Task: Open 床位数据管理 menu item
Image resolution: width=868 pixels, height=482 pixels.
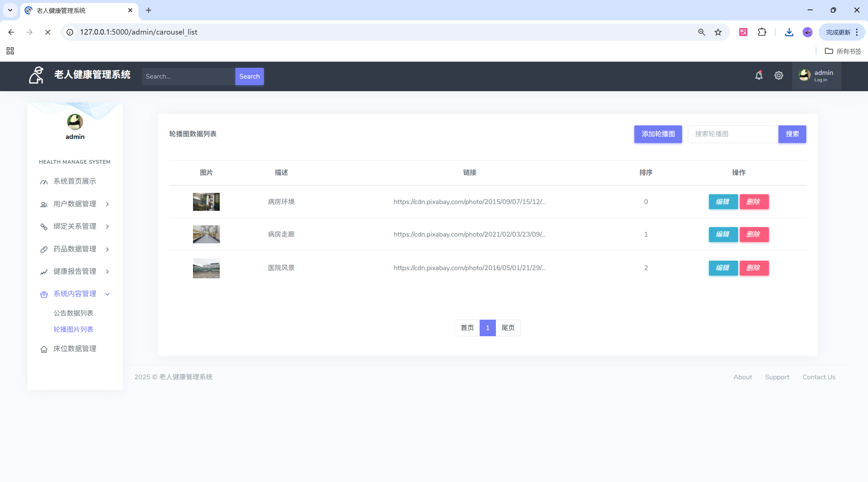Action: [x=75, y=349]
